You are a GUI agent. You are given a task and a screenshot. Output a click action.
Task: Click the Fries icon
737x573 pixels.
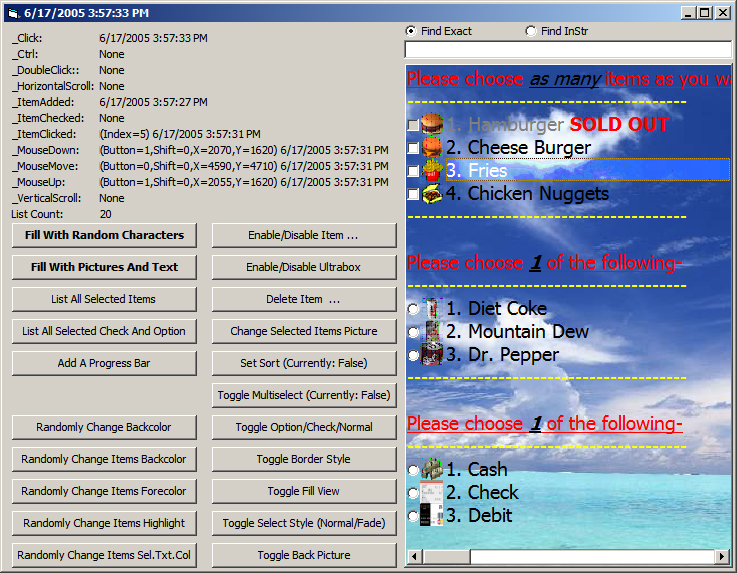(x=432, y=171)
